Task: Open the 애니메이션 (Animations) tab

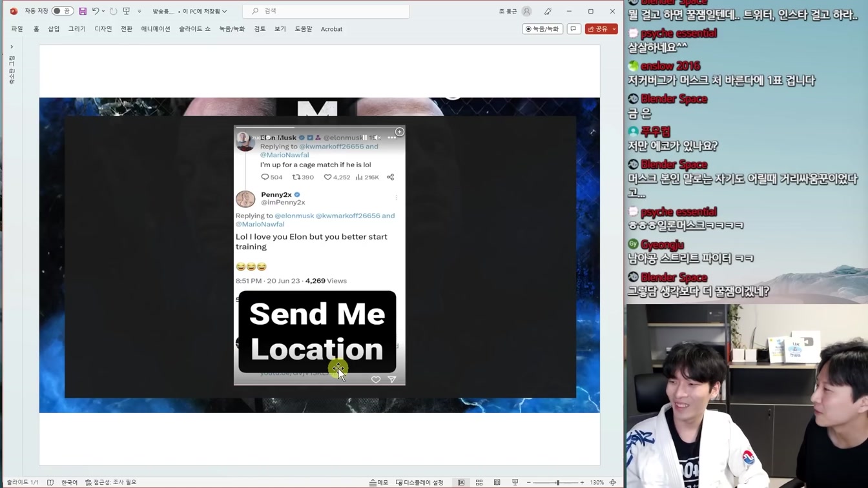Action: coord(156,29)
